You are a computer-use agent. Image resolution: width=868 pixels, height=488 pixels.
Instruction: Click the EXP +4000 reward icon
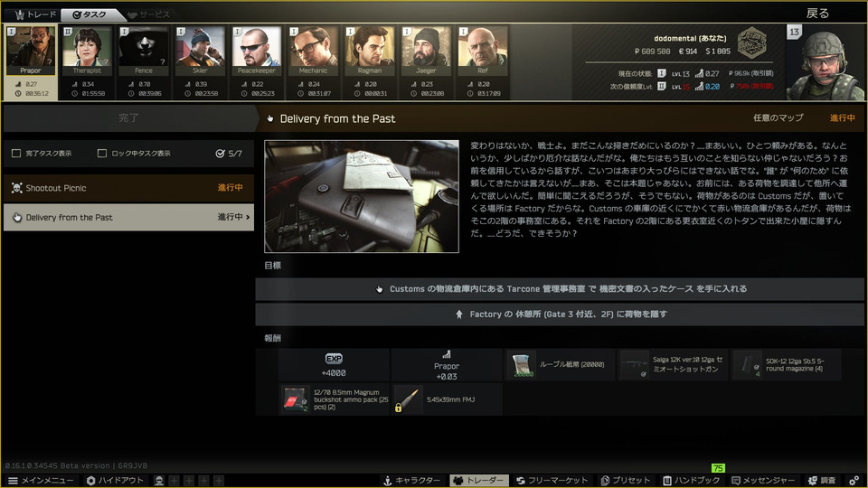point(334,359)
